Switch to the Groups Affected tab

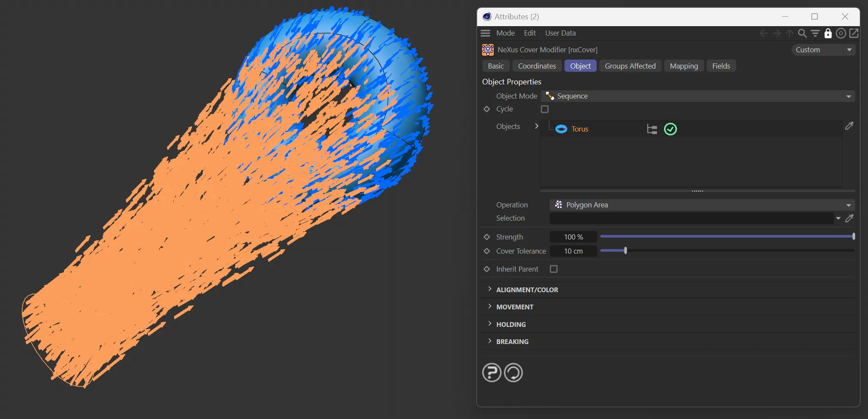[630, 66]
